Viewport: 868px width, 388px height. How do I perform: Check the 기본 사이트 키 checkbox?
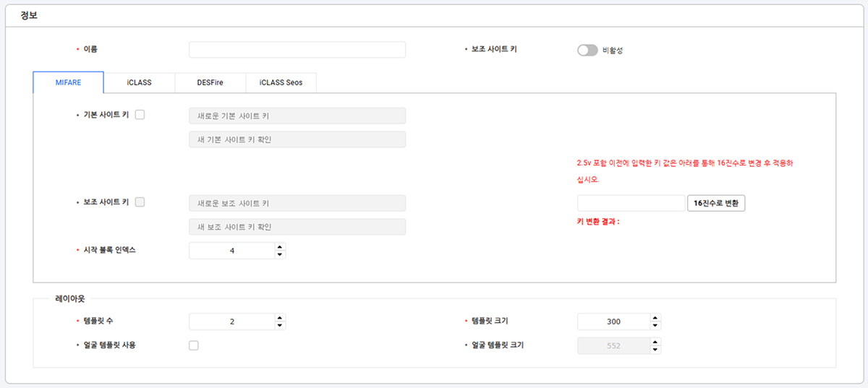pyautogui.click(x=140, y=114)
